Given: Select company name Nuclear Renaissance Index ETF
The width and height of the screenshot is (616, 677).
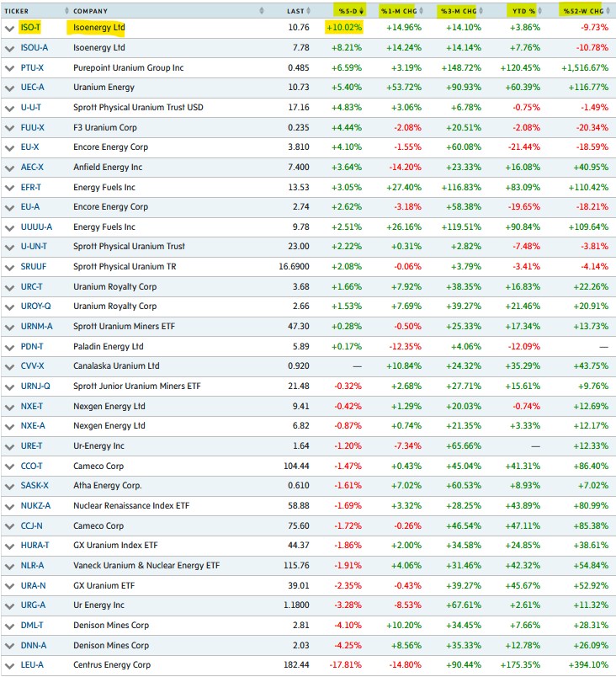Looking at the screenshot, I should [x=131, y=506].
